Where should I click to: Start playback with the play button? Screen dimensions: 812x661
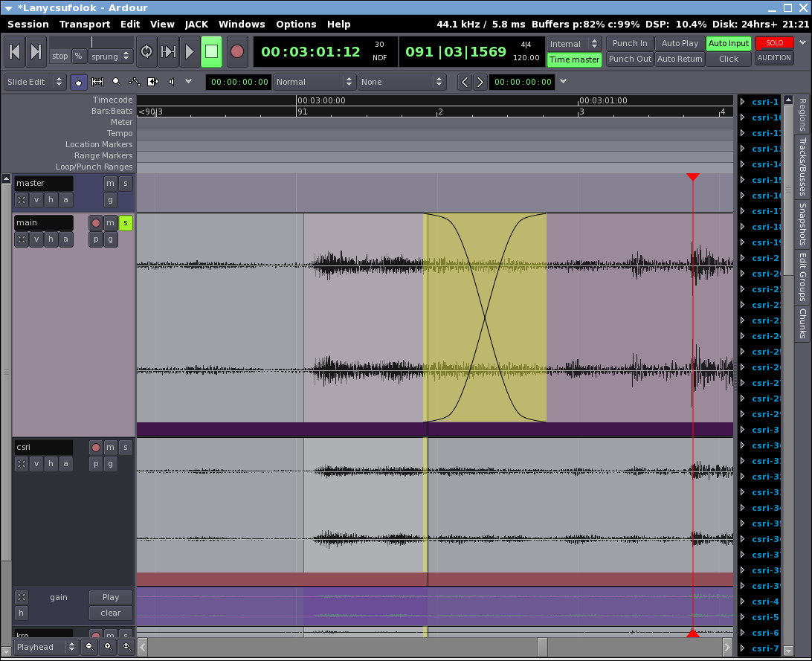point(189,51)
